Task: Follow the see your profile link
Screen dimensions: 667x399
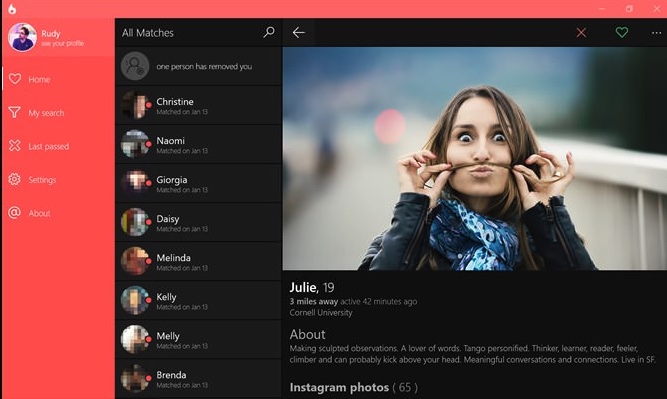Action: pyautogui.click(x=63, y=43)
